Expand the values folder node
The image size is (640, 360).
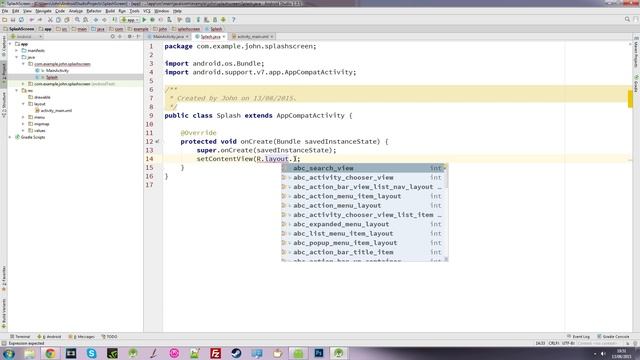[x=23, y=131]
